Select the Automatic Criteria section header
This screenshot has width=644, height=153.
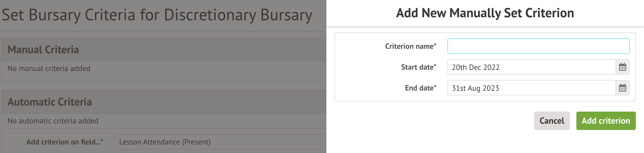[50, 102]
